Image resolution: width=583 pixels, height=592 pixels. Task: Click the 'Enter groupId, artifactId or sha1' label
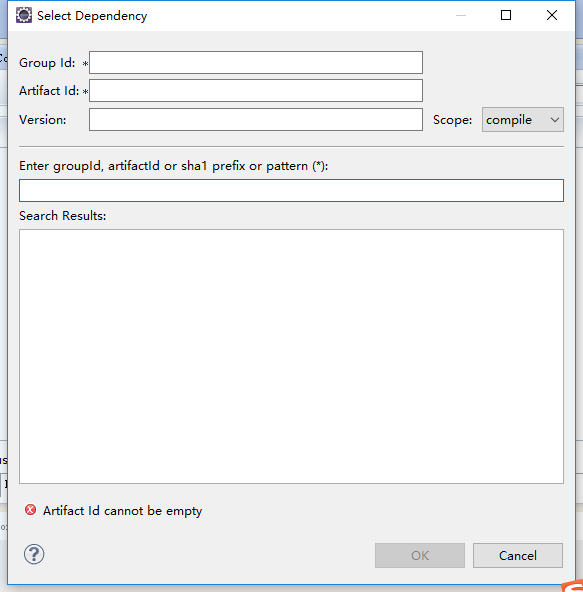[174, 166]
